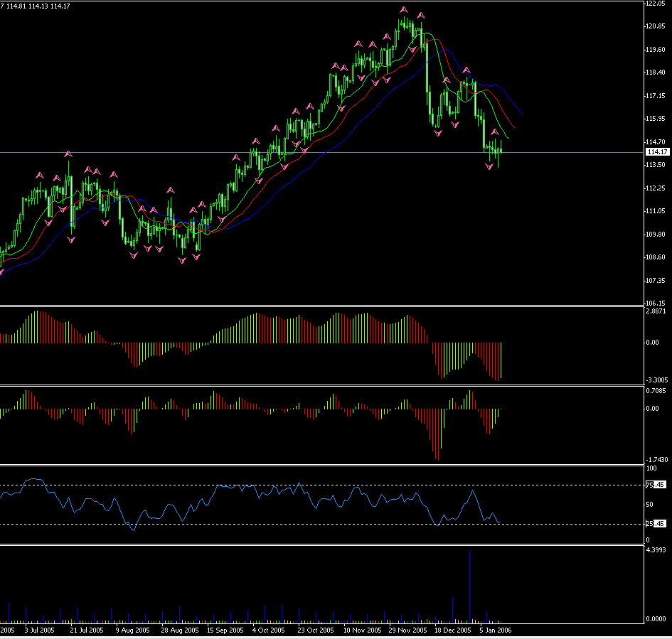Image resolution: width=672 pixels, height=639 pixels.
Task: Select the 25.45 oversold level tag
Action: 656,524
